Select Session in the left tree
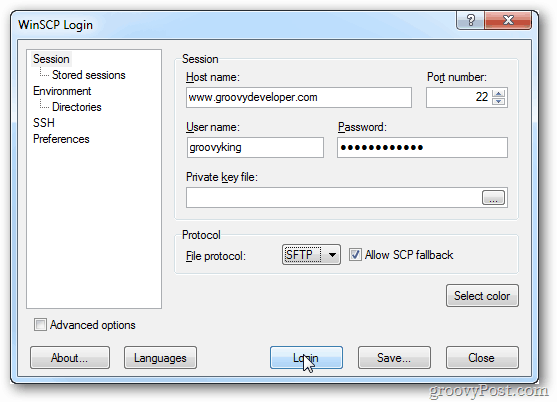This screenshot has height=402, width=557. (51, 59)
